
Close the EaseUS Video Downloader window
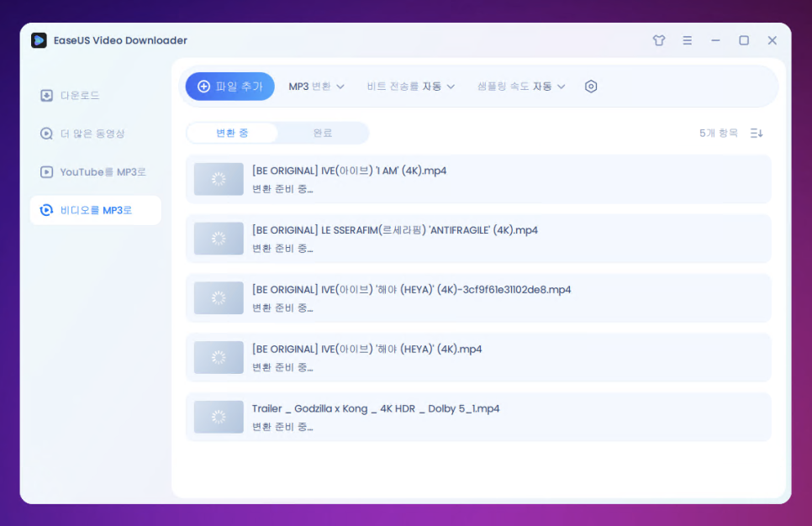click(772, 40)
